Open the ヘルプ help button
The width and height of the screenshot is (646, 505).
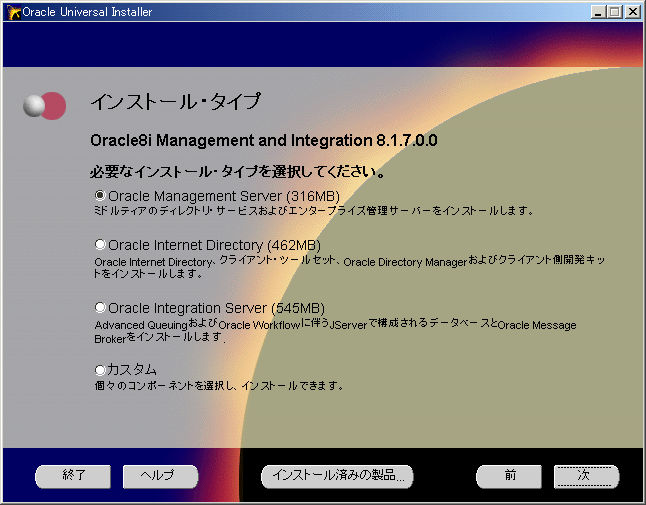160,476
